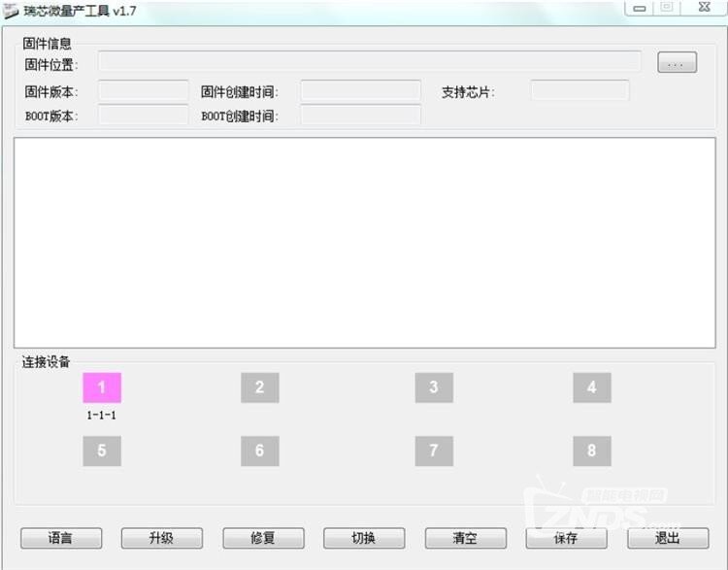Select device slot 5
Viewport: 728px width, 570px height.
(102, 451)
